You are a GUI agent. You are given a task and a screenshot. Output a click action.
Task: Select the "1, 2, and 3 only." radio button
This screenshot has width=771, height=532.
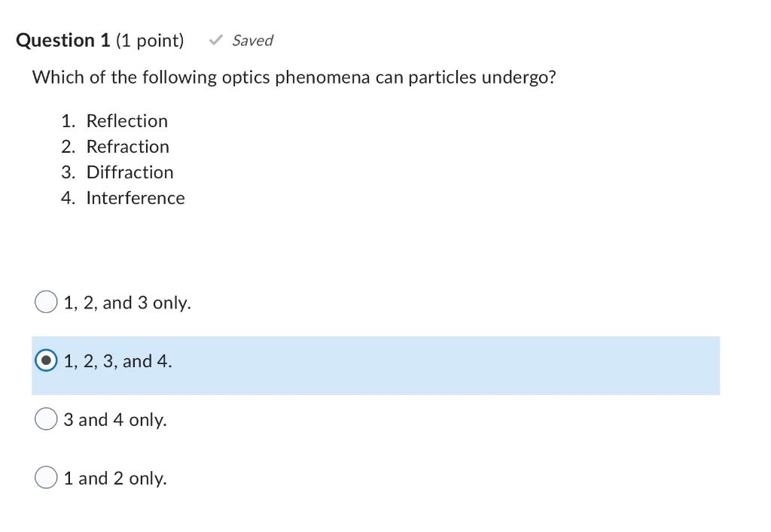coord(46,302)
